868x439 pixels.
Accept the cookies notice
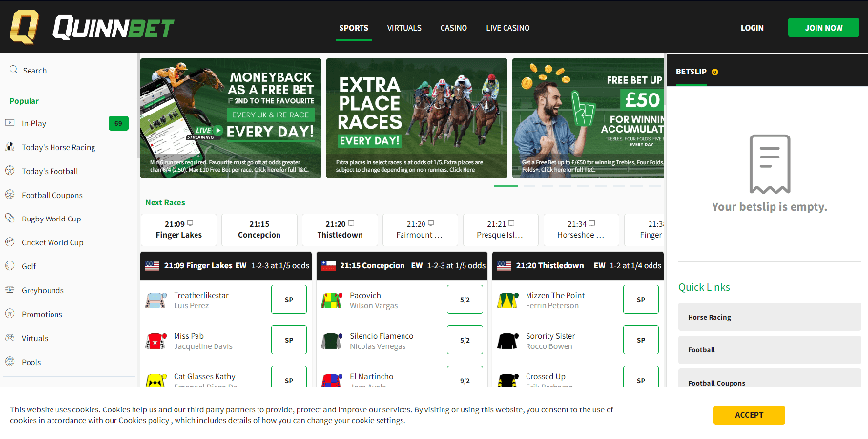pyautogui.click(x=749, y=415)
